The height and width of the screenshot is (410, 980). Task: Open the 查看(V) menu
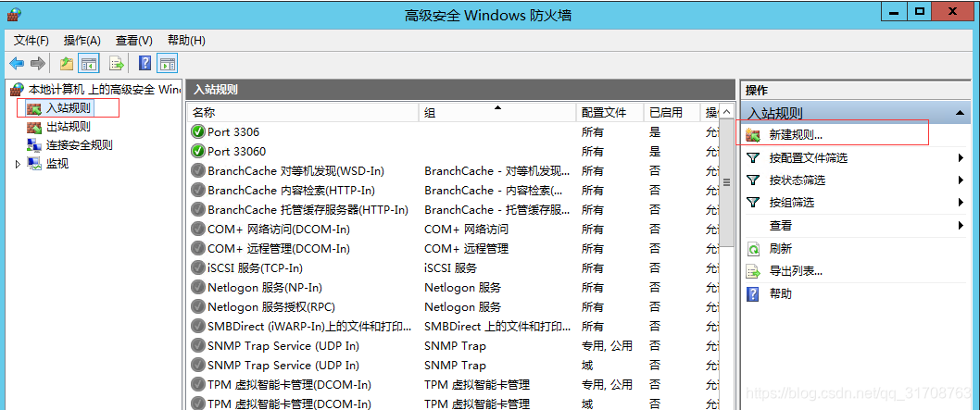(x=133, y=41)
